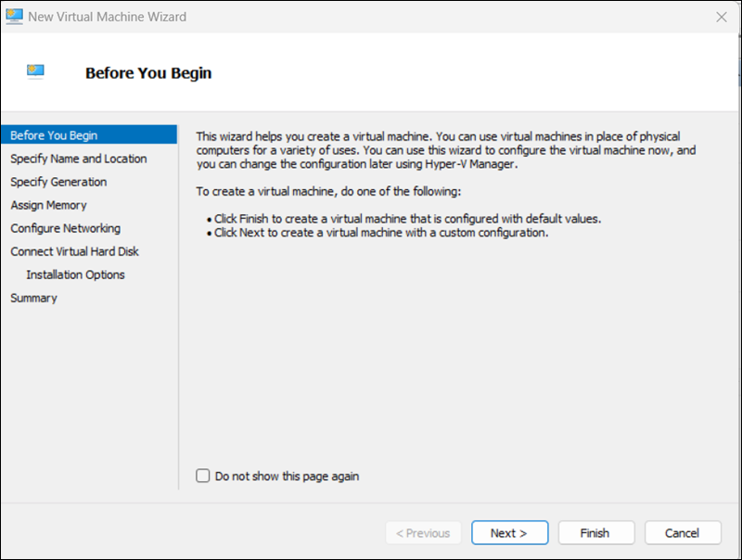Click the 'New Virtual Machine Wizard' title text
The image size is (742, 560).
tap(108, 17)
